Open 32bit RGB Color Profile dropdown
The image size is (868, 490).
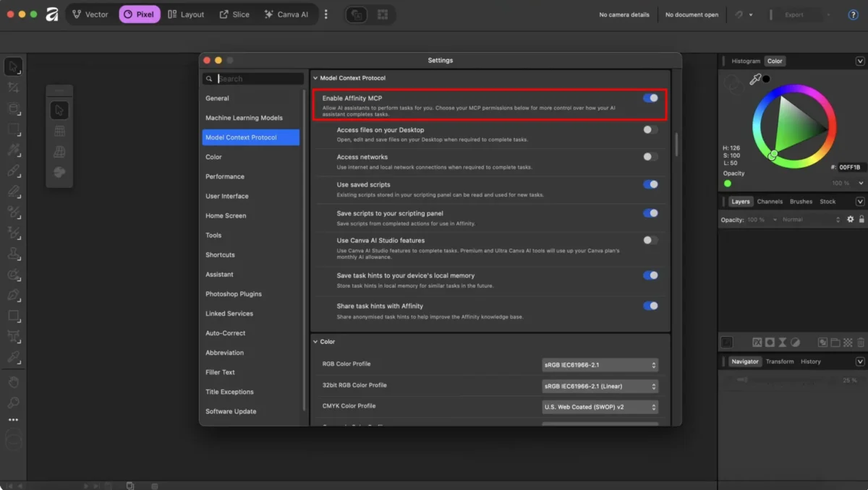(x=600, y=386)
